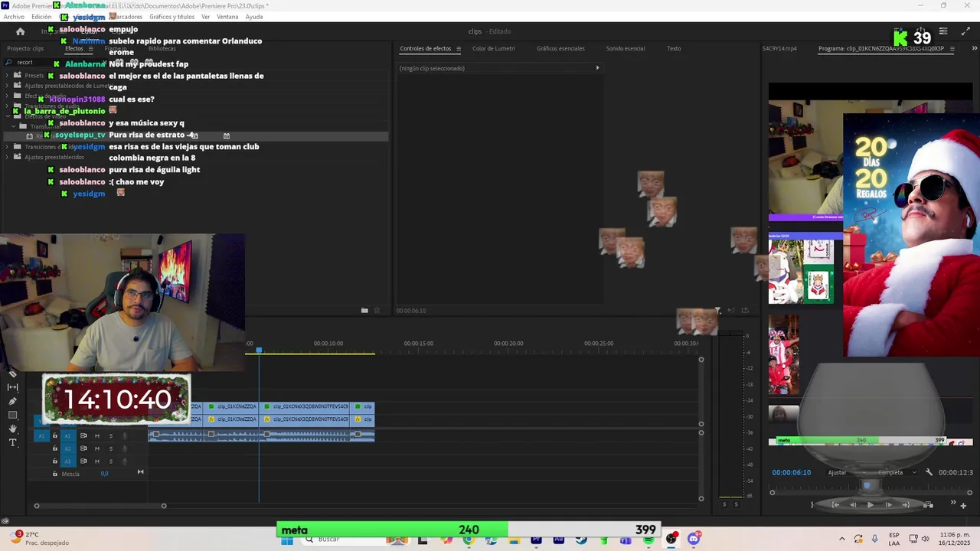The image size is (980, 551).
Task: Open Spotify from the taskbar
Action: [x=648, y=540]
